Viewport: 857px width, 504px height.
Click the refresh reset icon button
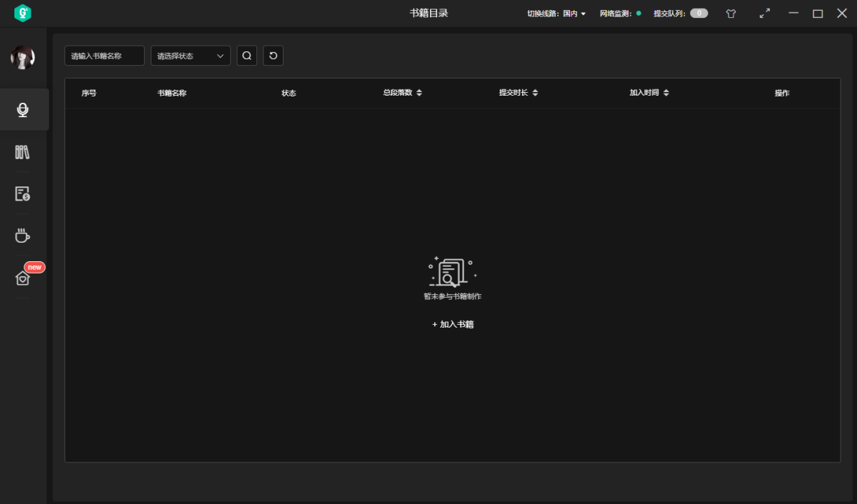[x=273, y=56]
